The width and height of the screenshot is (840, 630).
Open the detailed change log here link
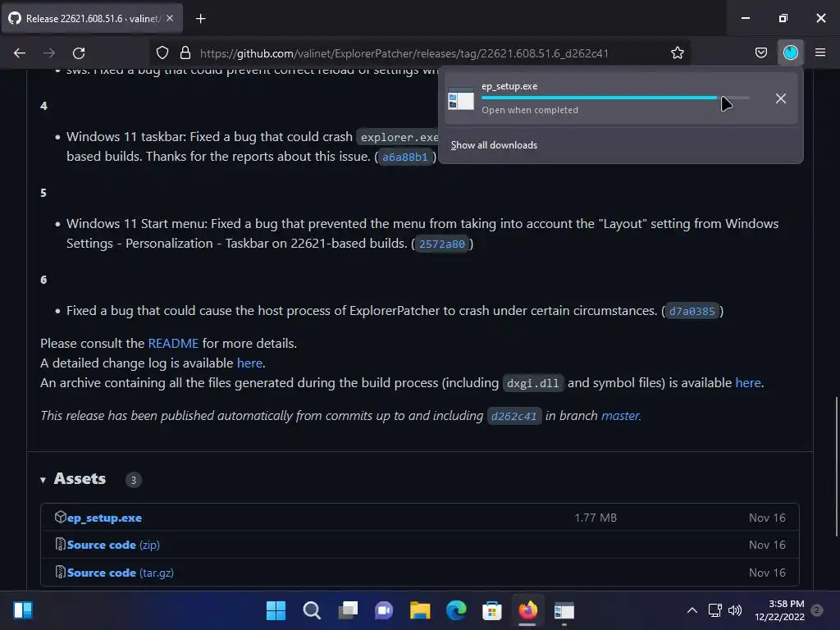(249, 363)
